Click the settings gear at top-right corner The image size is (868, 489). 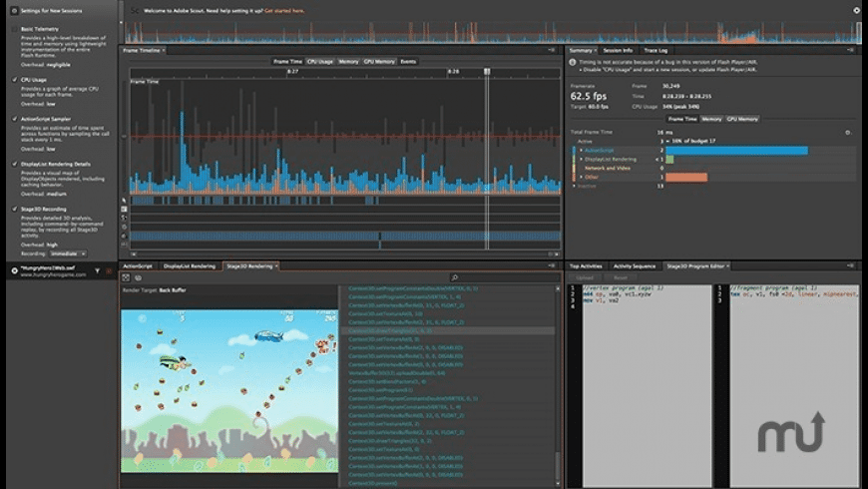click(856, 10)
